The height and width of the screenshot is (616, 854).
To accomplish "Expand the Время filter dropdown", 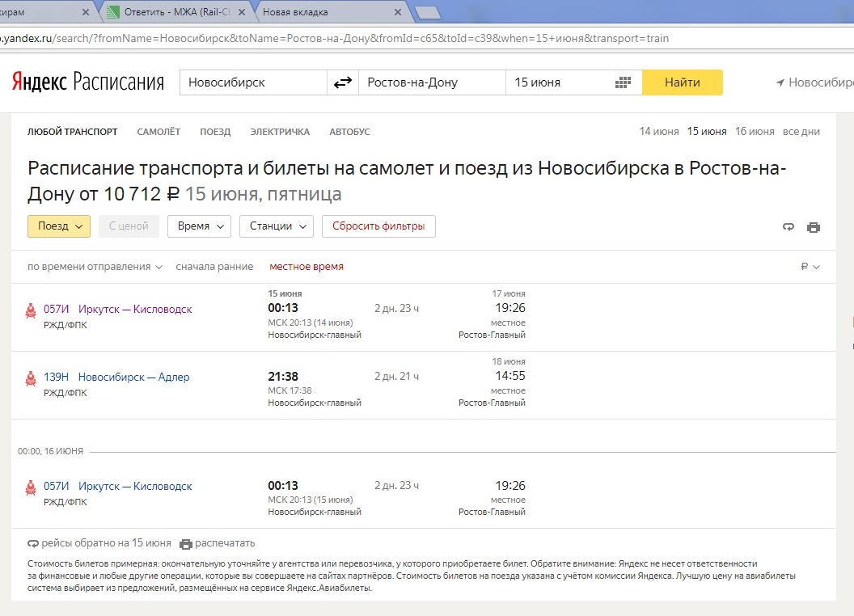I will [x=199, y=226].
